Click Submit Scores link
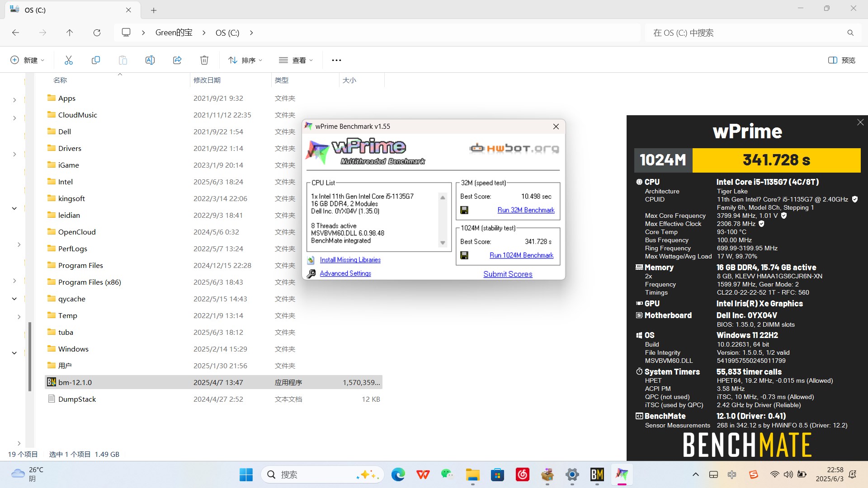Screen dimensions: 868x488 click(508, 274)
